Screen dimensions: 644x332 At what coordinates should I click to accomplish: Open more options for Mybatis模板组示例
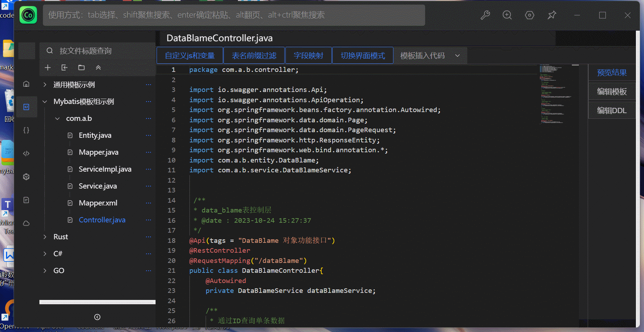(x=149, y=102)
